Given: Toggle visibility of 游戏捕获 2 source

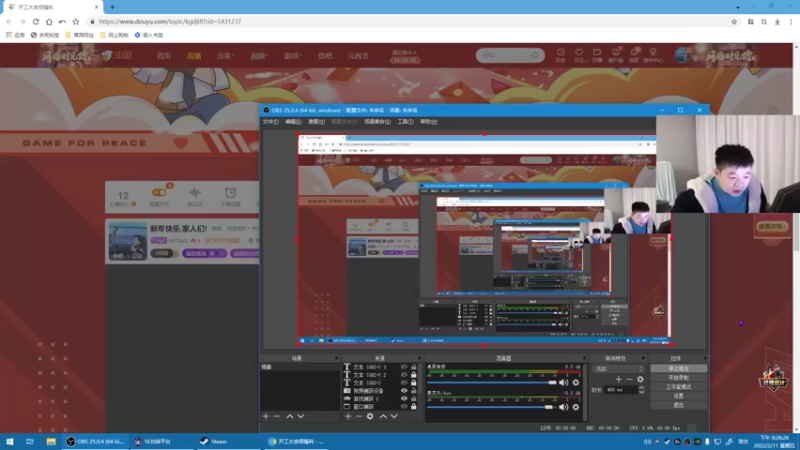Looking at the screenshot, I should point(404,398).
